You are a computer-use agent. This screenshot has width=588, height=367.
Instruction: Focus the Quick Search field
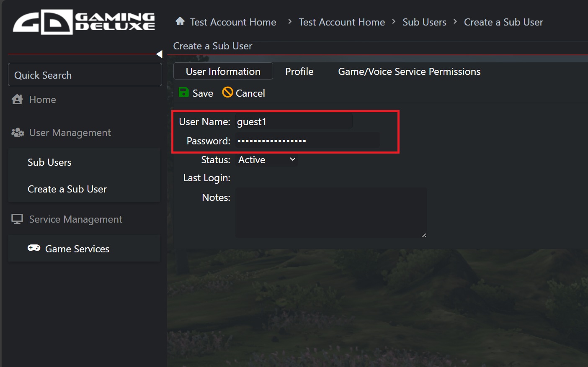tap(85, 75)
